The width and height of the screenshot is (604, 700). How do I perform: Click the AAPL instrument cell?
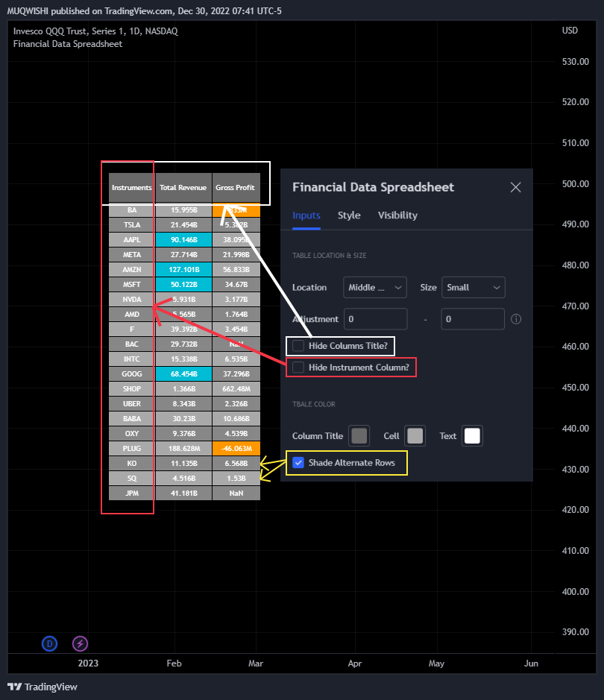[x=132, y=240]
